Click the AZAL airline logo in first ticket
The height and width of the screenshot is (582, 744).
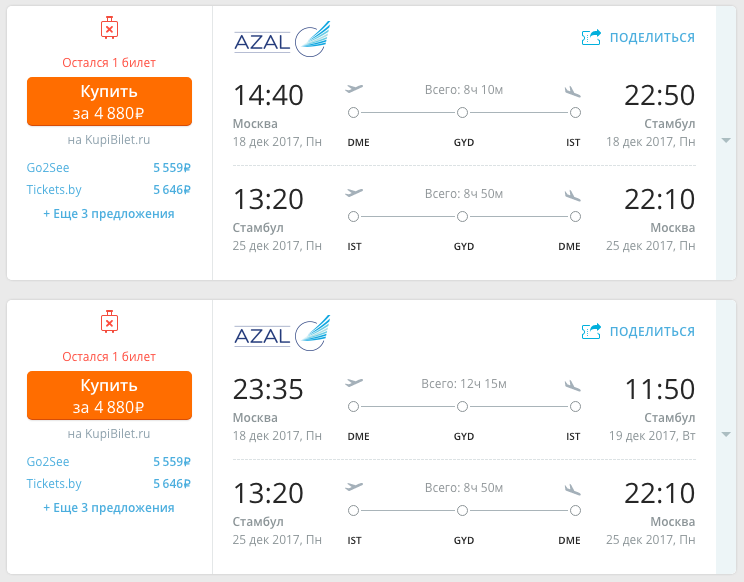coord(282,39)
